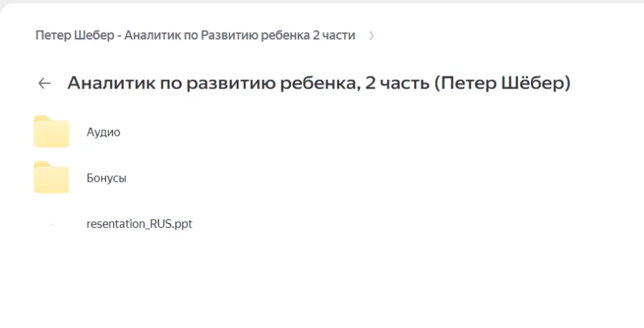Click the chevron after the breadcrumb path
Viewport: 644px width, 328px height.
[x=371, y=36]
